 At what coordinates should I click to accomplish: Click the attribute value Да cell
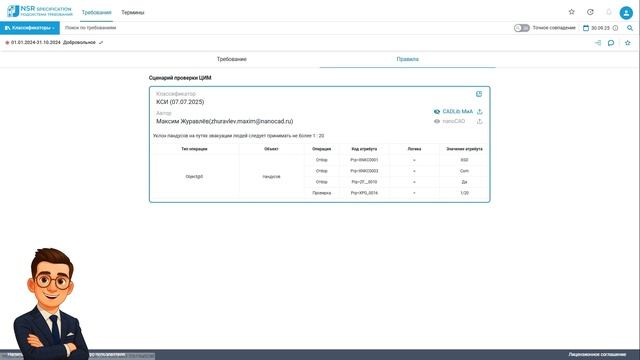point(464,182)
